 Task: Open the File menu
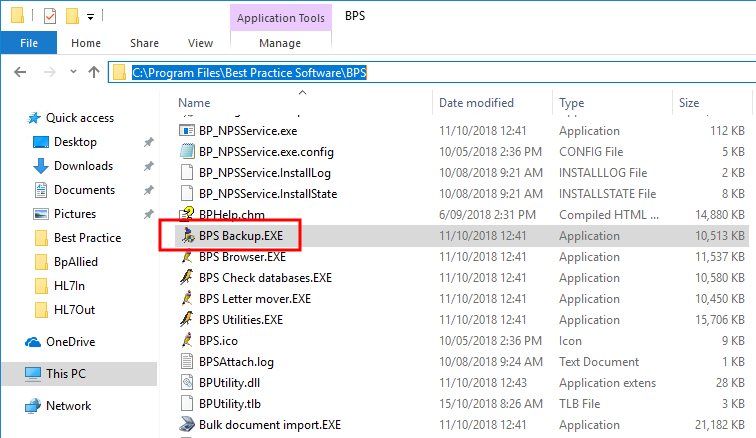[x=29, y=43]
